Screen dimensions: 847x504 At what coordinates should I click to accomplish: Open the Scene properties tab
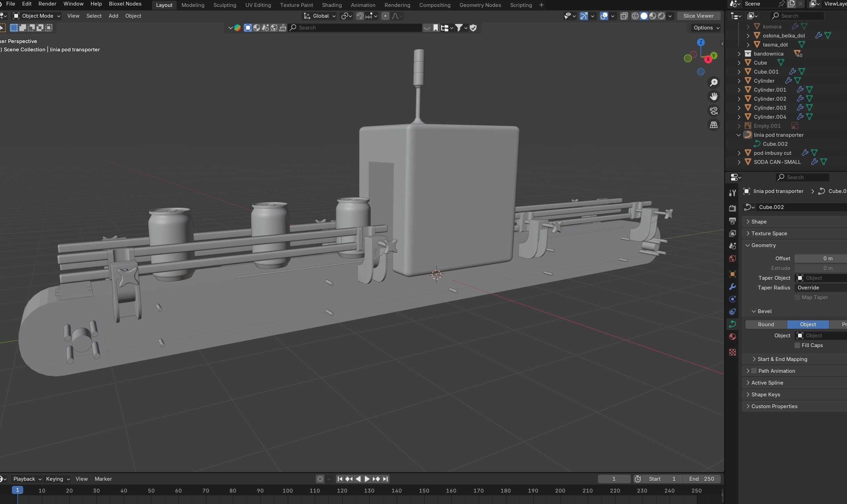point(732,246)
